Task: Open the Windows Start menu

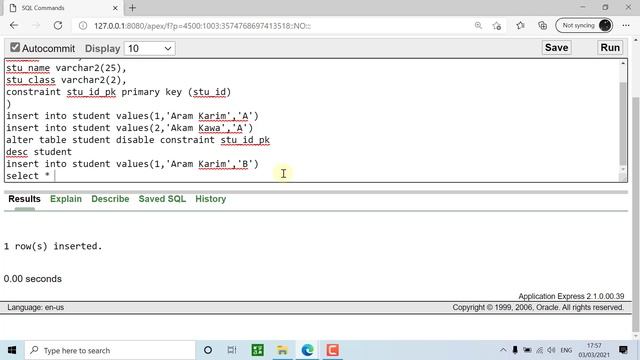Action: pos(12,350)
